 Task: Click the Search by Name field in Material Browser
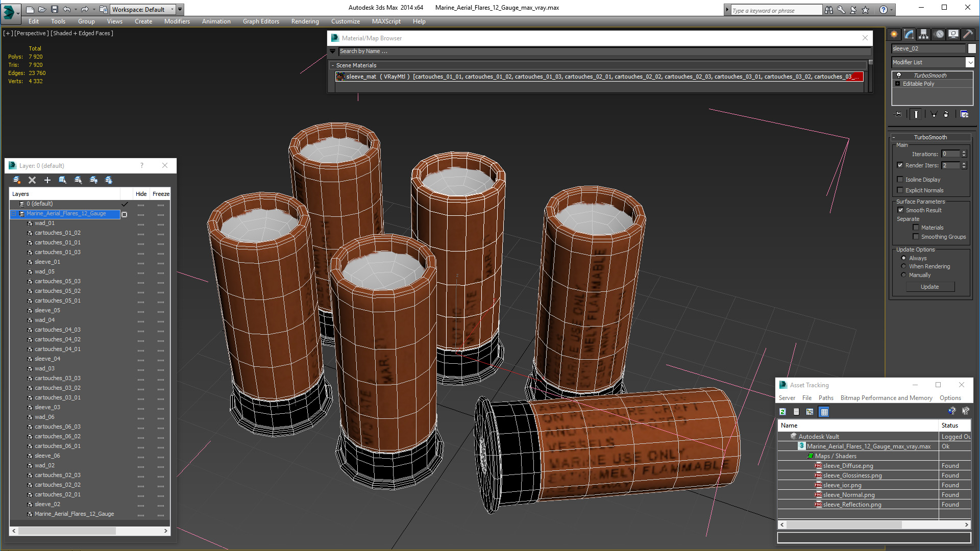(x=605, y=51)
